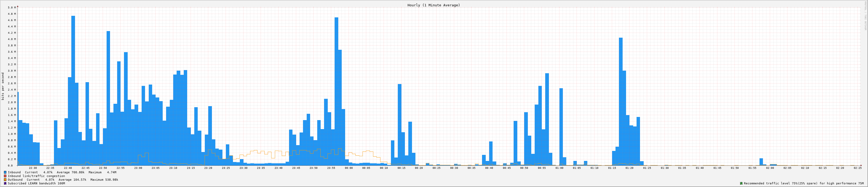Click the purple Subscribed LEARN bandwidth marker

5,183
